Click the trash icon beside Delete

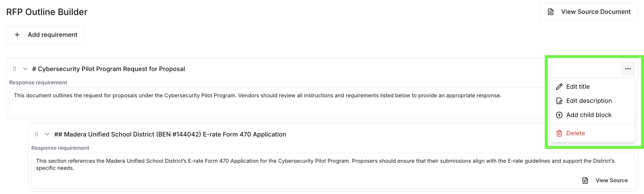coord(559,133)
